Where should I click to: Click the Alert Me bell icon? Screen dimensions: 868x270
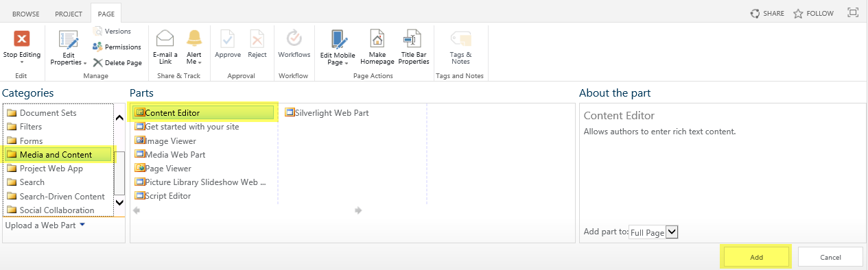pyautogui.click(x=194, y=38)
